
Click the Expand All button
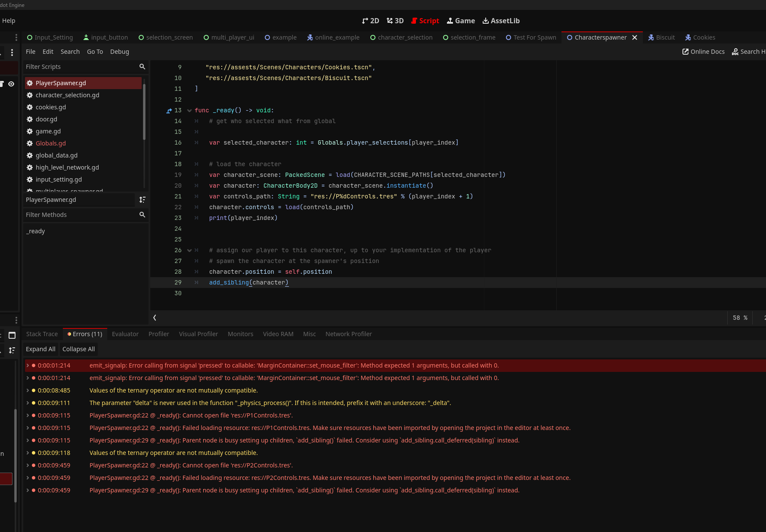40,349
